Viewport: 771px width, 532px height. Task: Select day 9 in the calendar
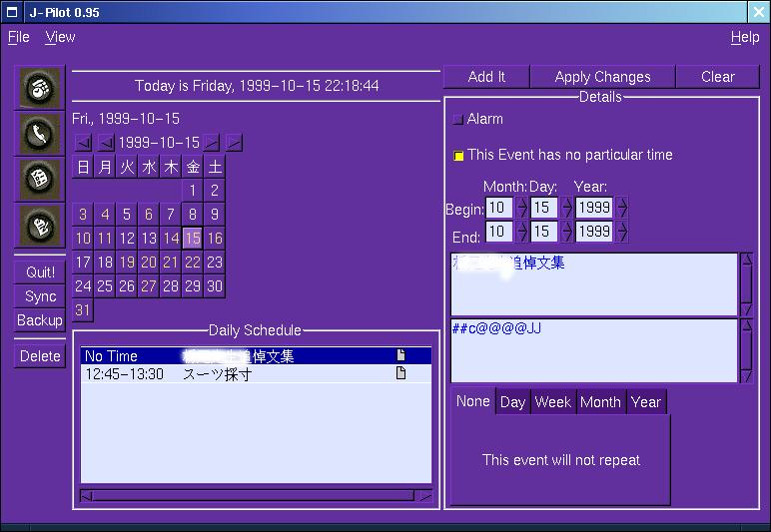tap(215, 215)
